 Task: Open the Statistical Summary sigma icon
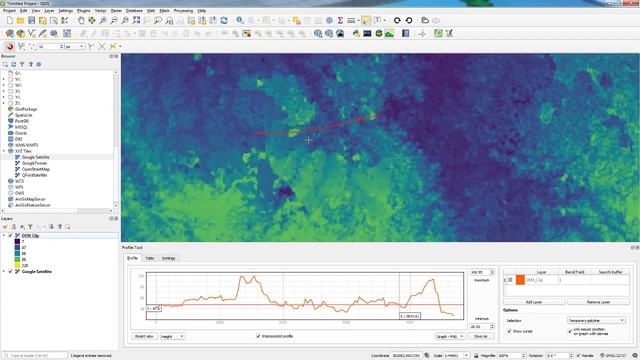(x=340, y=20)
